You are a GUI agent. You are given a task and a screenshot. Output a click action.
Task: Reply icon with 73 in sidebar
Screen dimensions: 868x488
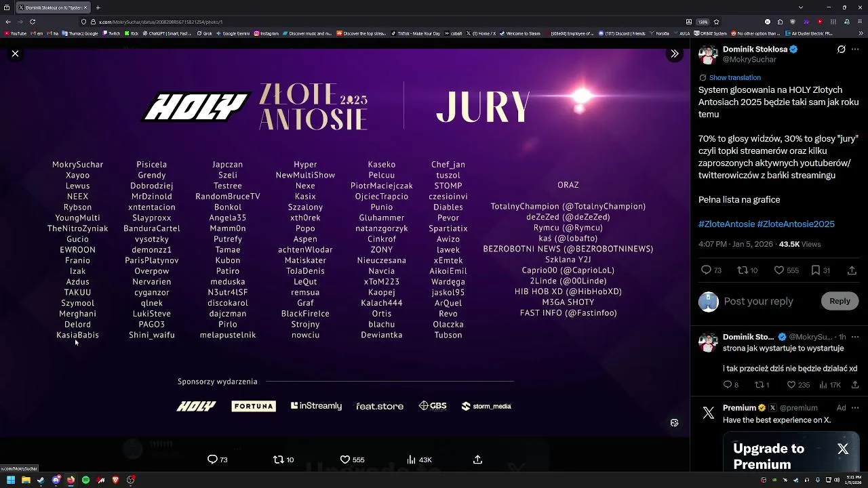(706, 270)
